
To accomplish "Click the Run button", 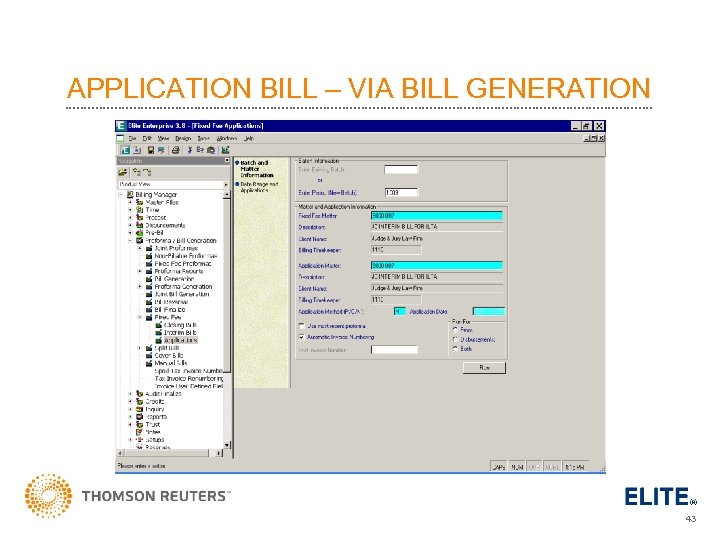I will pos(484,368).
